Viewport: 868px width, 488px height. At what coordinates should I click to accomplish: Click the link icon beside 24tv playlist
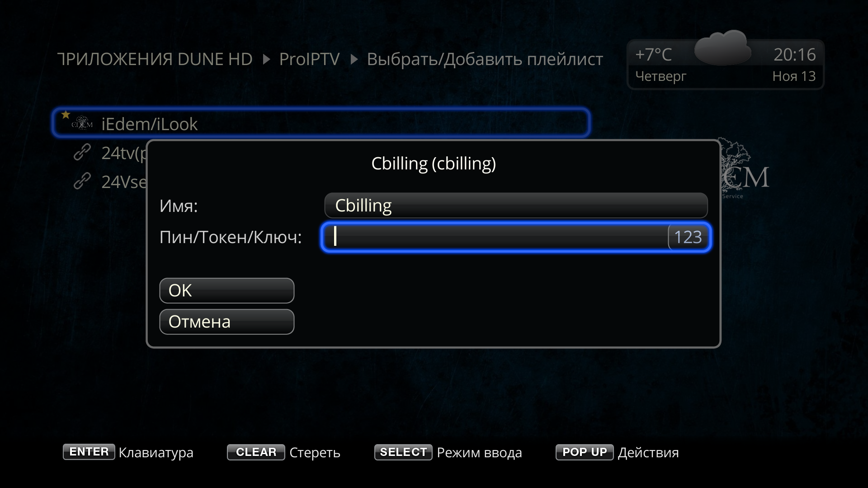[x=82, y=153]
